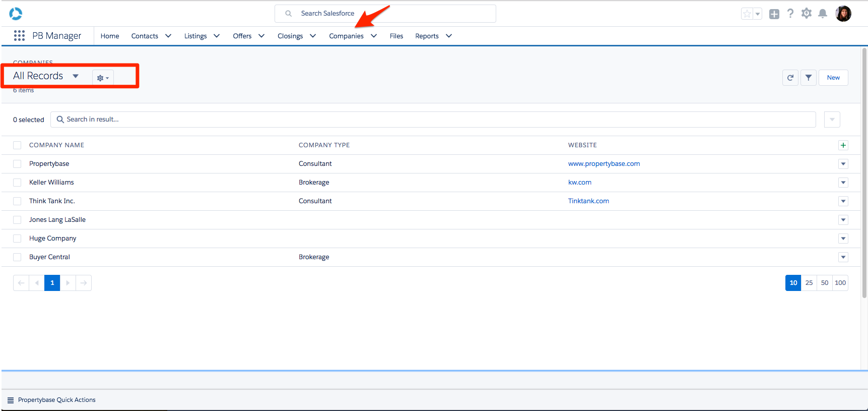Click the green plus add column icon
The height and width of the screenshot is (411, 868).
pyautogui.click(x=843, y=145)
